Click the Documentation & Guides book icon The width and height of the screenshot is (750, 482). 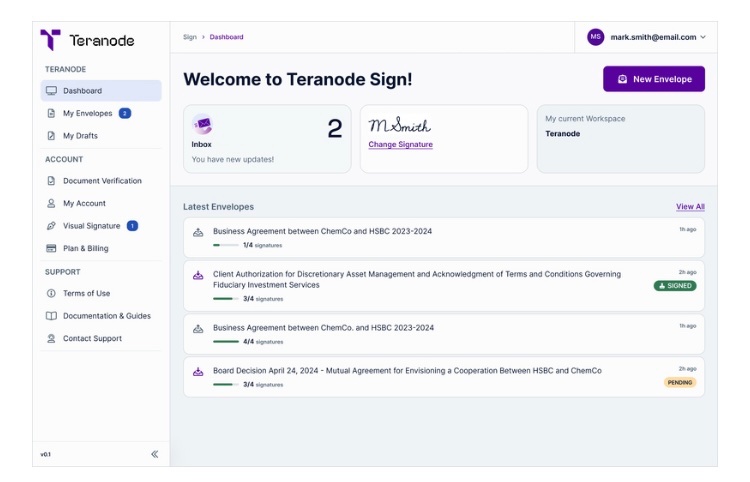51,316
